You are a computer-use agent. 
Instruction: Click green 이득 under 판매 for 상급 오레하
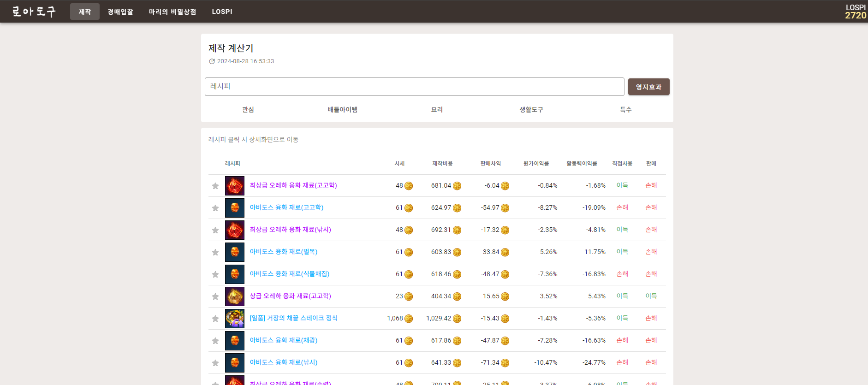tap(651, 296)
